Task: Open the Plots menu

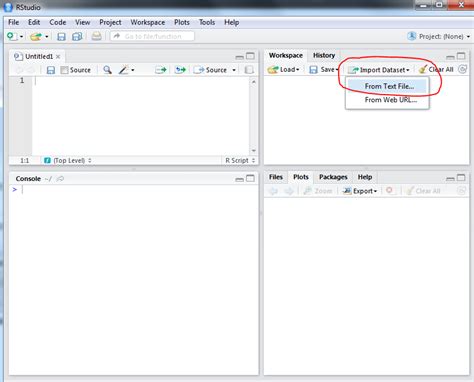Action: (182, 22)
